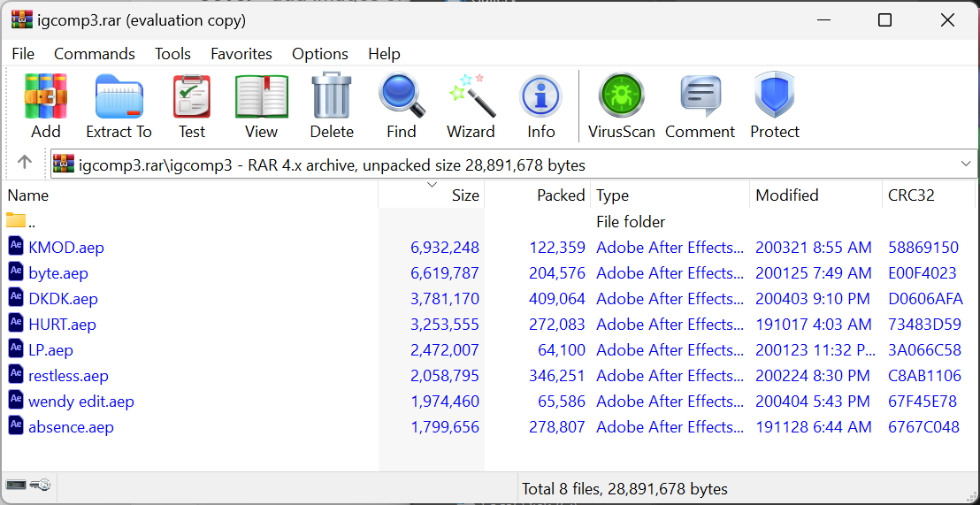Open the Tools menu
Screen dimensions: 980x505
tap(172, 54)
